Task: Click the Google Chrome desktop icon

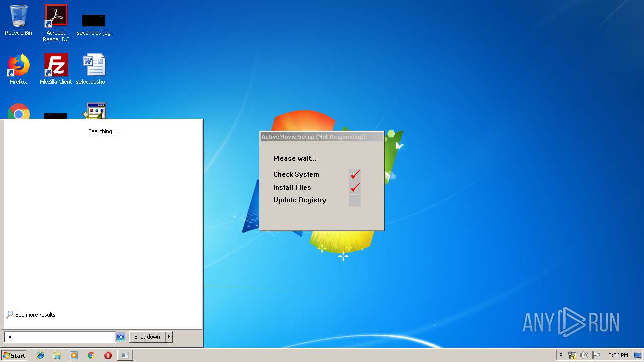Action: tap(19, 112)
